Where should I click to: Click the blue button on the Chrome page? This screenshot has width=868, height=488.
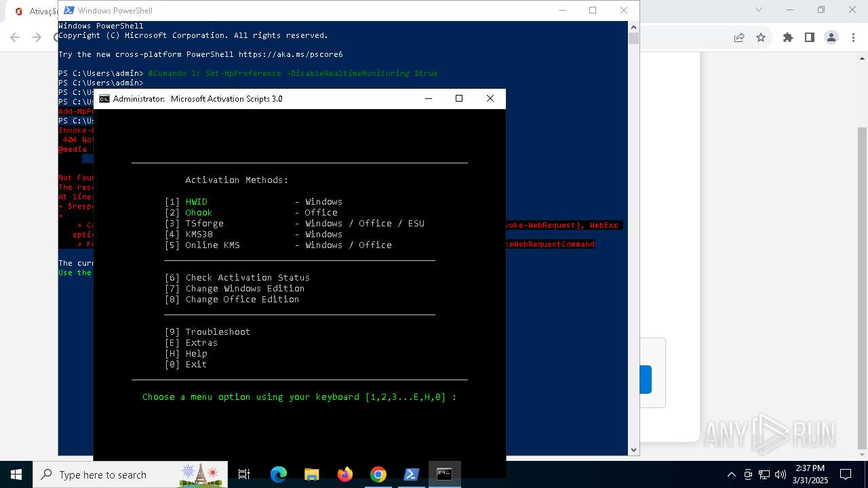(646, 380)
